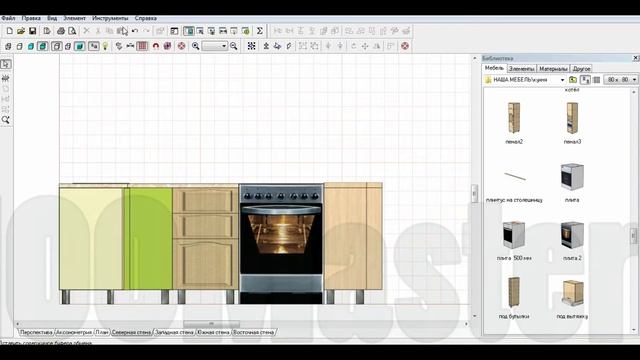
Task: Toggle thumbnail view in library panel
Action: point(585,80)
